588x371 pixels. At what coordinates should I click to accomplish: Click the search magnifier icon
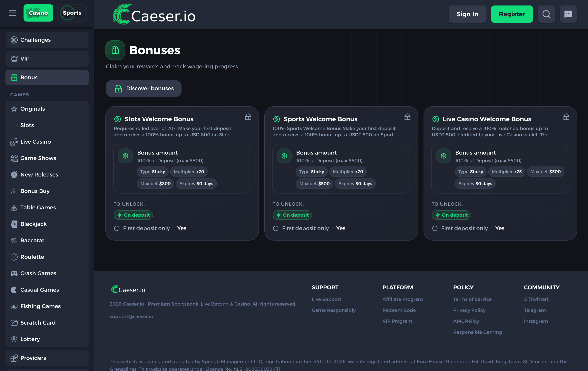(x=546, y=14)
